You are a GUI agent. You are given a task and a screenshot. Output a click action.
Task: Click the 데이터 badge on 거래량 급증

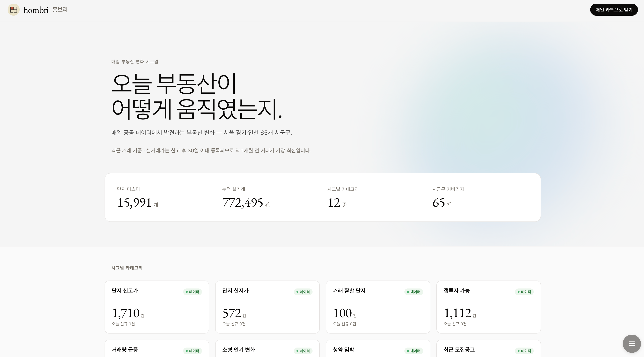coord(192,351)
